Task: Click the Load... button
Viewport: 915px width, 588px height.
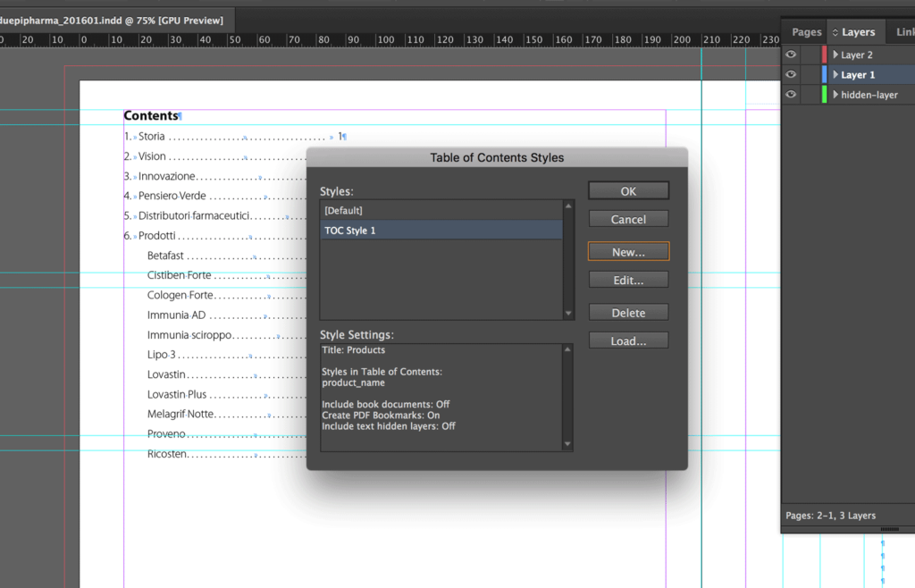Action: coord(628,340)
